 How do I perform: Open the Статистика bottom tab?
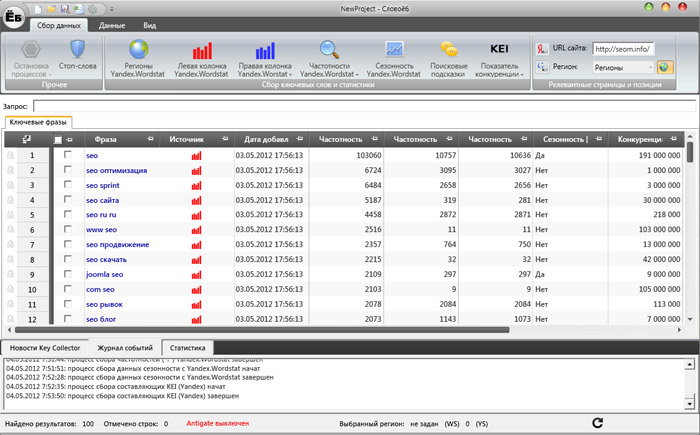pyautogui.click(x=185, y=346)
